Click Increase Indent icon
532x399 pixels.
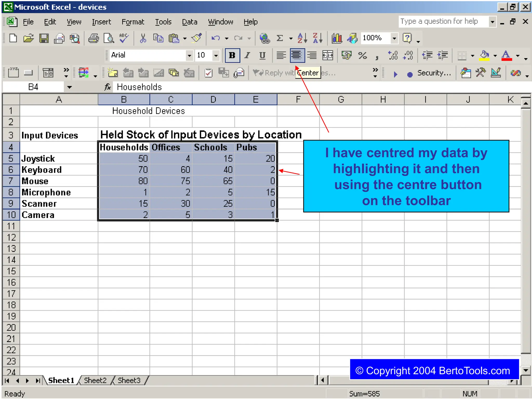443,55
